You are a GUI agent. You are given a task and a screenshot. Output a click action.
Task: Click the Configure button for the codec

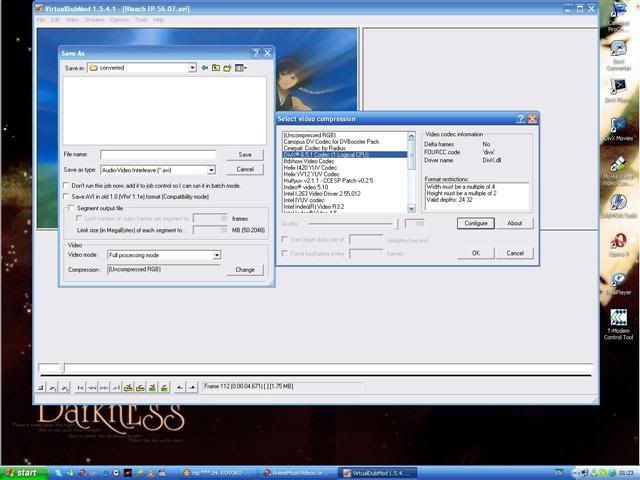[476, 223]
